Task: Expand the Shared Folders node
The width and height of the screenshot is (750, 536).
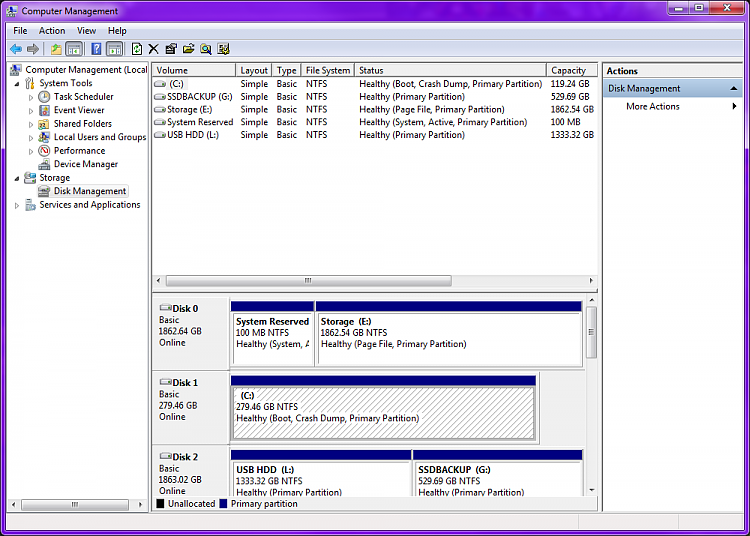Action: coord(31,124)
